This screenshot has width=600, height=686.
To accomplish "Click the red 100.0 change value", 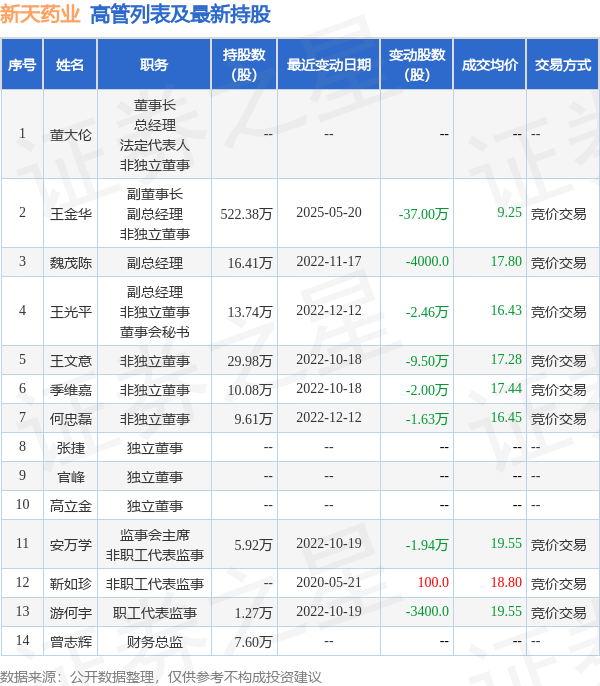I will pos(433,583).
